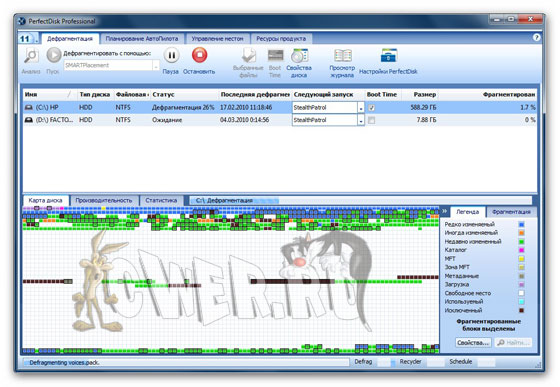Open Настройки PerfectDisk toolbox icon

tap(389, 56)
